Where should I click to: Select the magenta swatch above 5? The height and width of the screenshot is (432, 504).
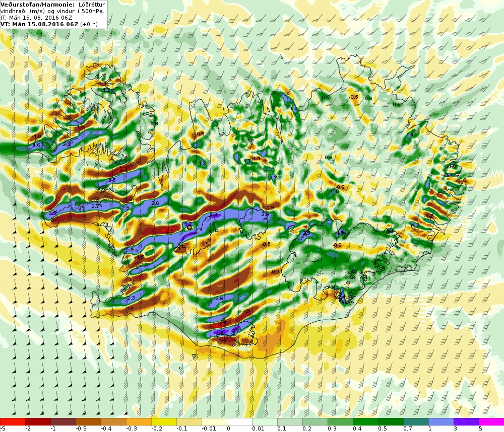491,421
